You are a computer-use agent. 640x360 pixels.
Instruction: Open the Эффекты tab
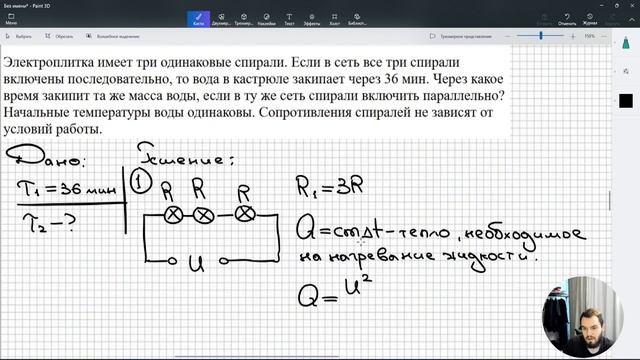(x=312, y=19)
